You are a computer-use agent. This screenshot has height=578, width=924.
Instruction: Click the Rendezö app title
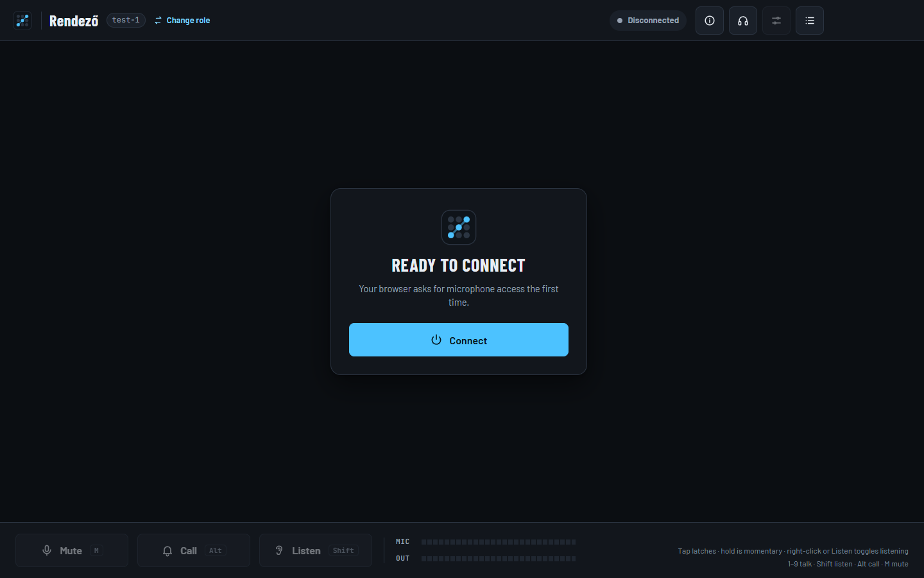pos(74,21)
